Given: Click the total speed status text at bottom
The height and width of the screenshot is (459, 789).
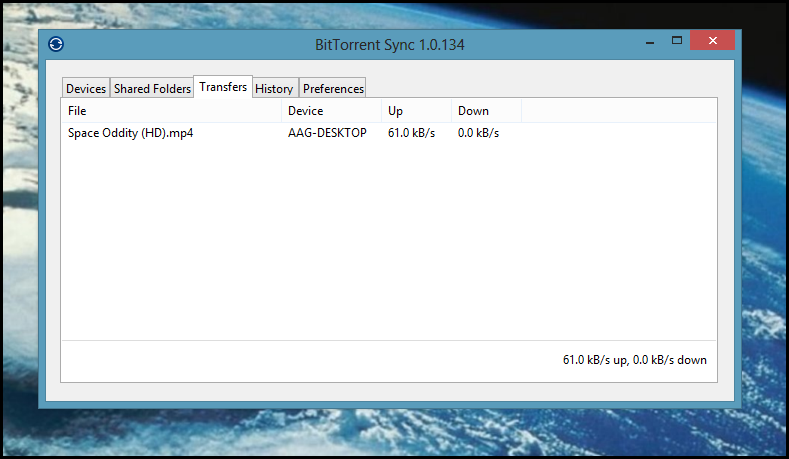Looking at the screenshot, I should pos(635,360).
